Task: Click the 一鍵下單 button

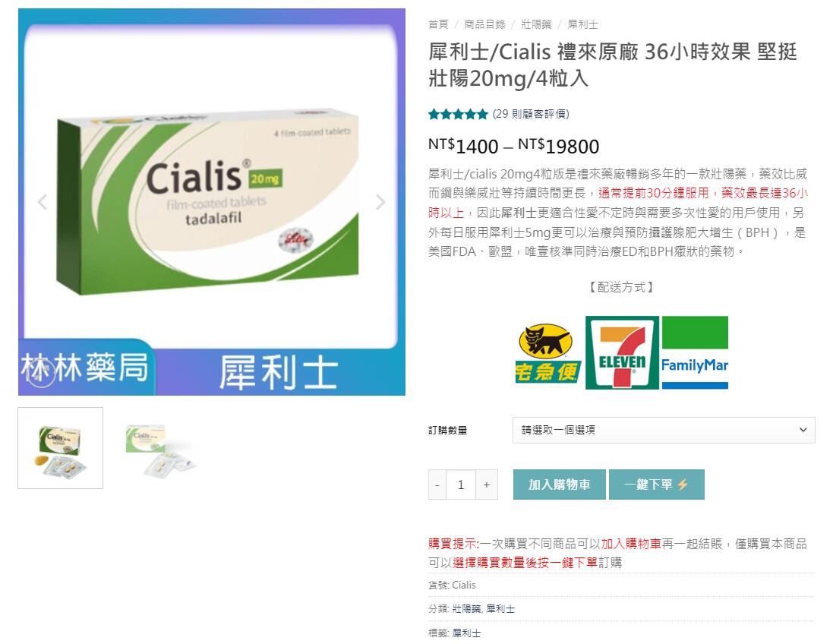Action: [657, 485]
